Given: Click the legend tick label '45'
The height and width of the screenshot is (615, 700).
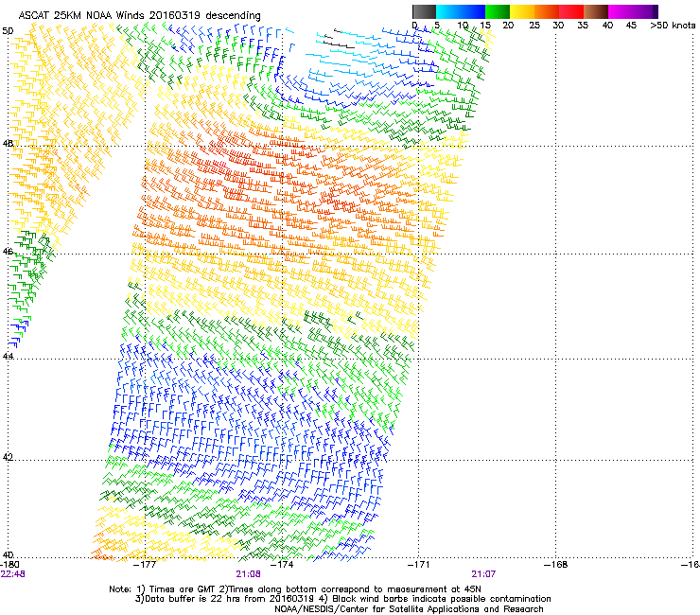Looking at the screenshot, I should (x=631, y=26).
